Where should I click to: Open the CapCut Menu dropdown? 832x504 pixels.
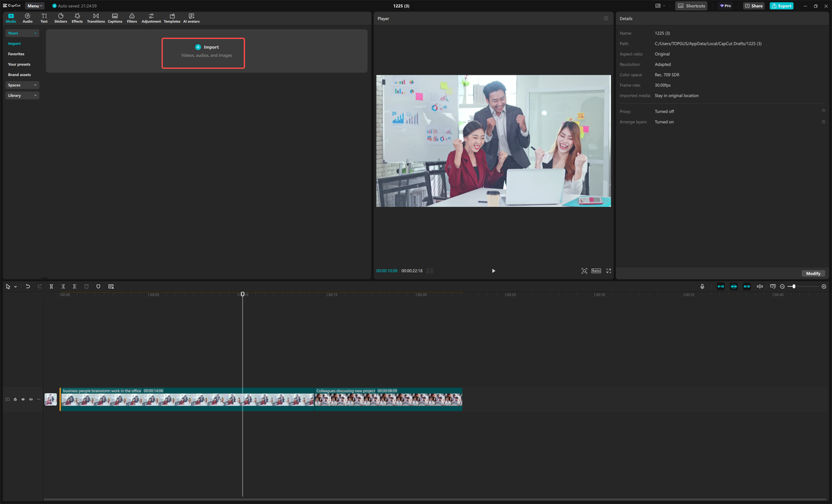tap(35, 6)
